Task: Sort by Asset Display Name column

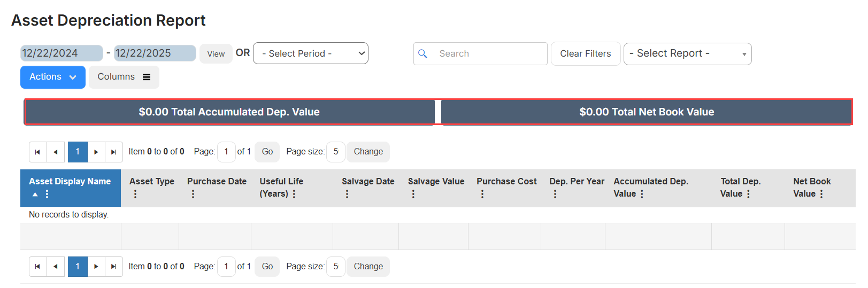Action: [x=70, y=182]
